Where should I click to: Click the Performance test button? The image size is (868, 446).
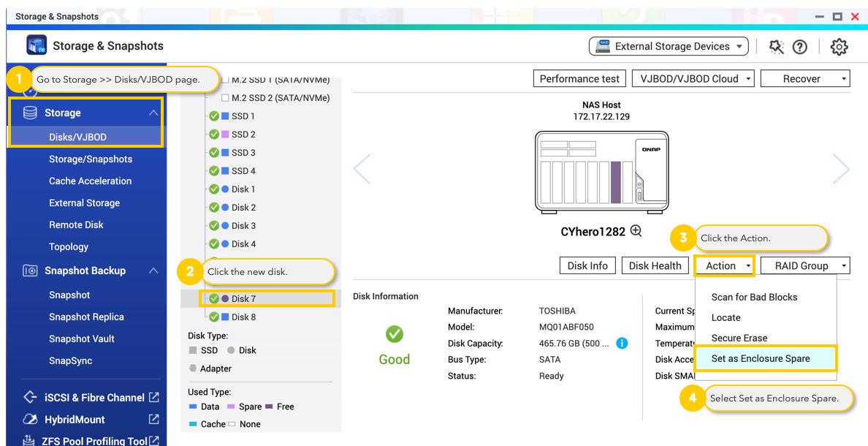tap(579, 79)
